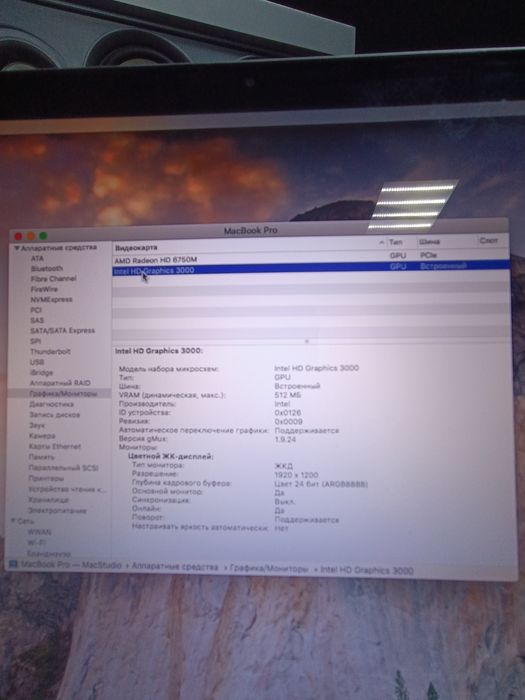Open Параллельный SCSI entry

click(x=63, y=468)
